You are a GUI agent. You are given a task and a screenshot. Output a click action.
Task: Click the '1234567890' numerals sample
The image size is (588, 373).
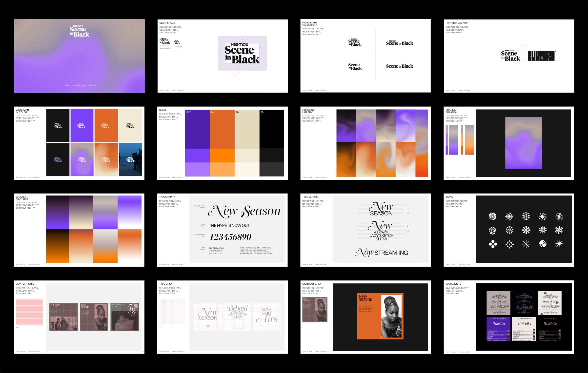tap(230, 237)
